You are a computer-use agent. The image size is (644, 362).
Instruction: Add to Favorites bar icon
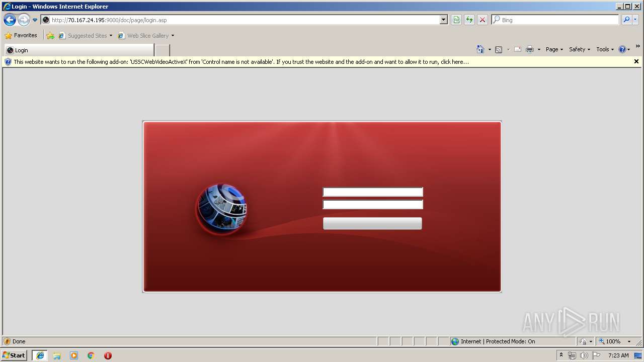click(x=50, y=36)
